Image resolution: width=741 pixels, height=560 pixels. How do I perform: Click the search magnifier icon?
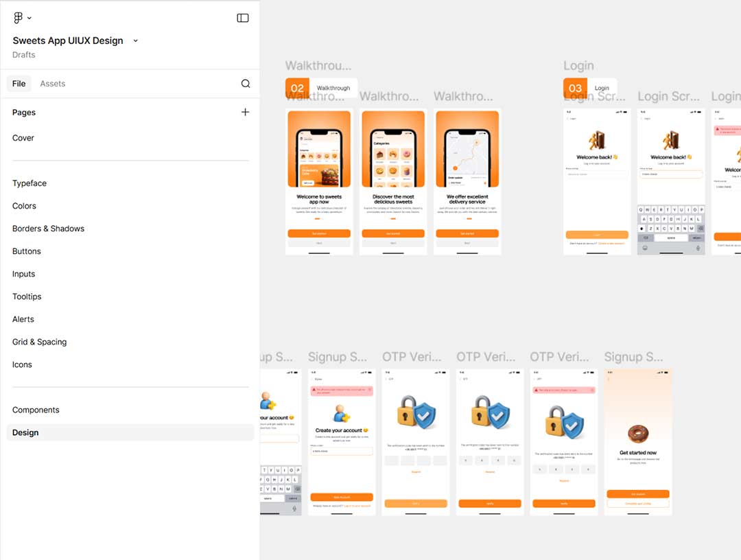point(246,84)
